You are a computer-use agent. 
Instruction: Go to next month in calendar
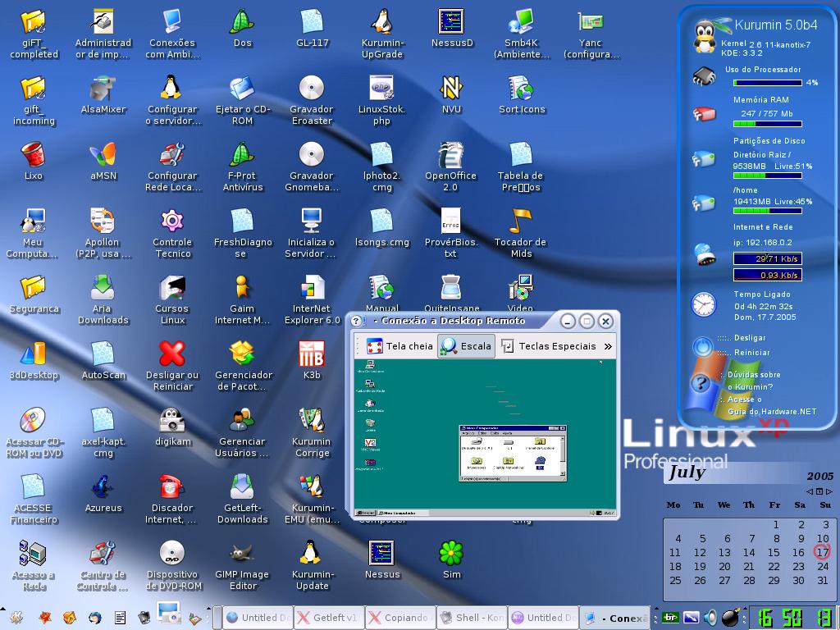pos(829,491)
